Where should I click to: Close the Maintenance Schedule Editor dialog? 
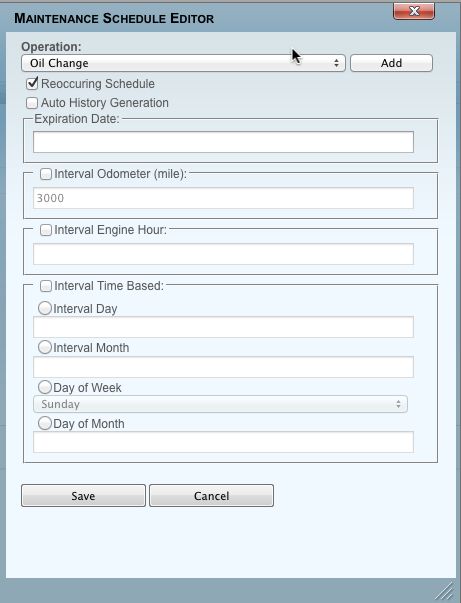pos(414,11)
